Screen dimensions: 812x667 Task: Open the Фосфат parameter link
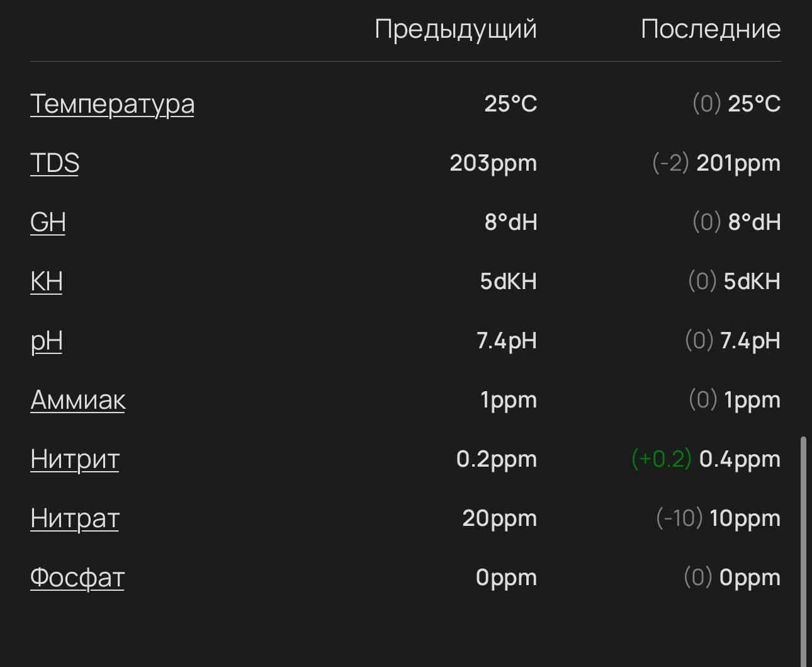(x=77, y=578)
